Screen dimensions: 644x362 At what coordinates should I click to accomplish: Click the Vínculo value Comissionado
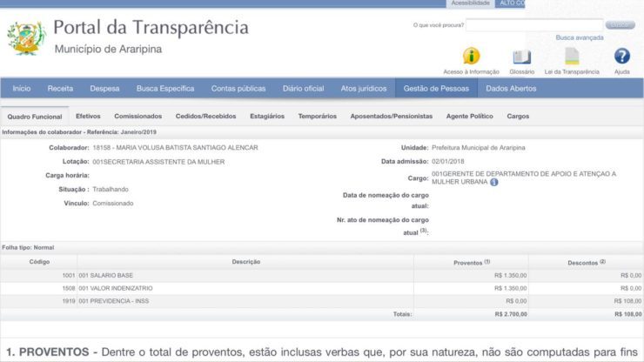(x=113, y=204)
